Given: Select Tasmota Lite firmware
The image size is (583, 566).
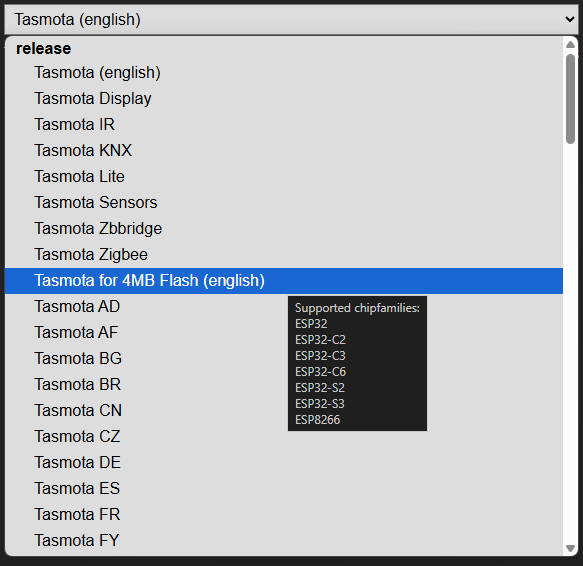Looking at the screenshot, I should tap(284, 177).
